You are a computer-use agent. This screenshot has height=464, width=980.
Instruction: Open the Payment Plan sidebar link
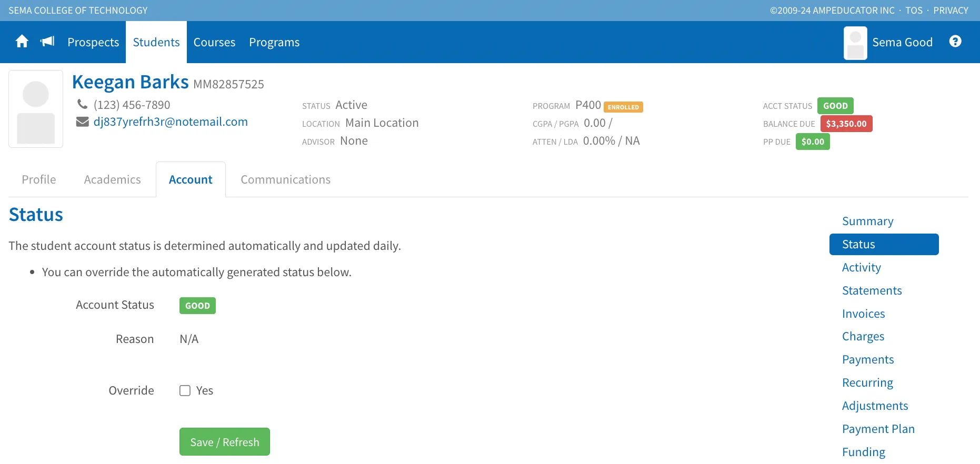click(x=878, y=429)
